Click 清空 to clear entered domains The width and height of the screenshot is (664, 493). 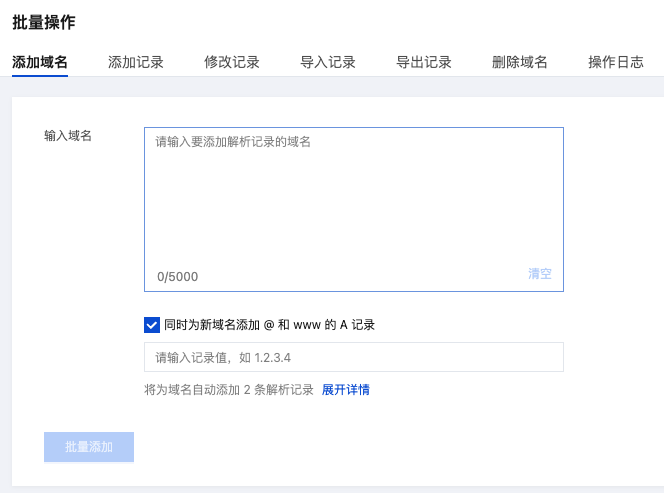click(540, 274)
